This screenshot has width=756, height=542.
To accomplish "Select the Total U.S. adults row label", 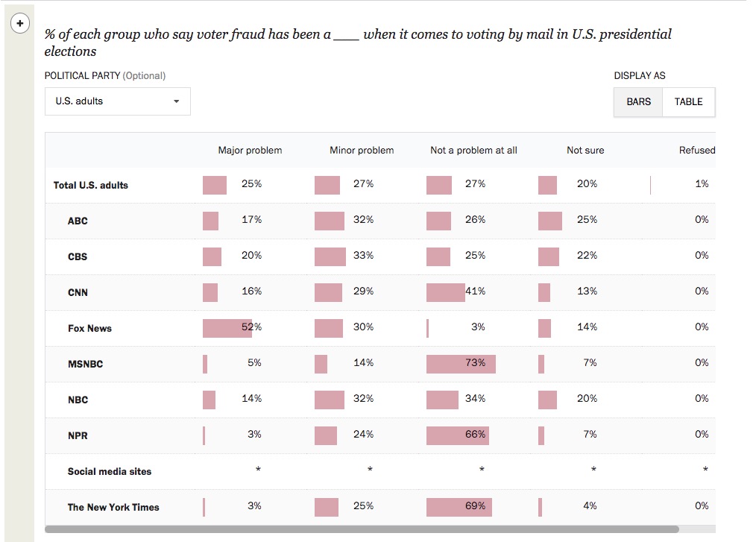I will [90, 186].
